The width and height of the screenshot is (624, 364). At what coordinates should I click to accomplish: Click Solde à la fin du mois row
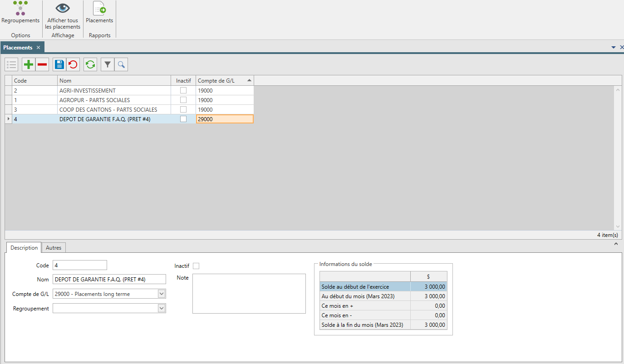[383, 325]
